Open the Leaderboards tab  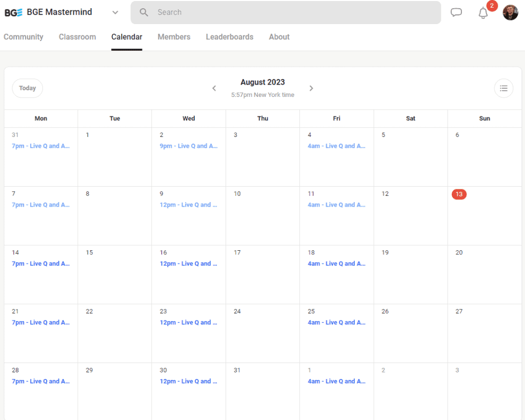pyautogui.click(x=229, y=37)
